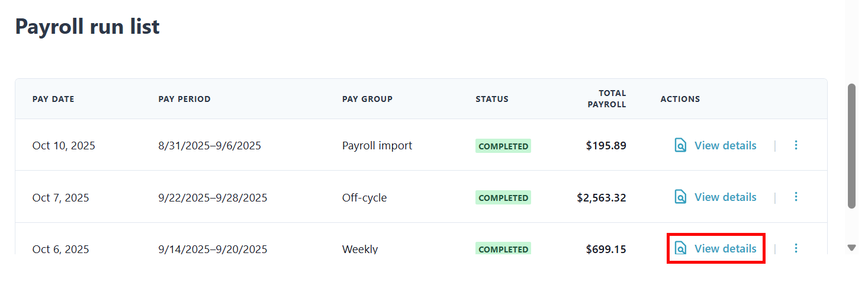Viewport: 868px width, 307px height.
Task: Click the $2,563.32 total payroll amount
Action: point(601,197)
